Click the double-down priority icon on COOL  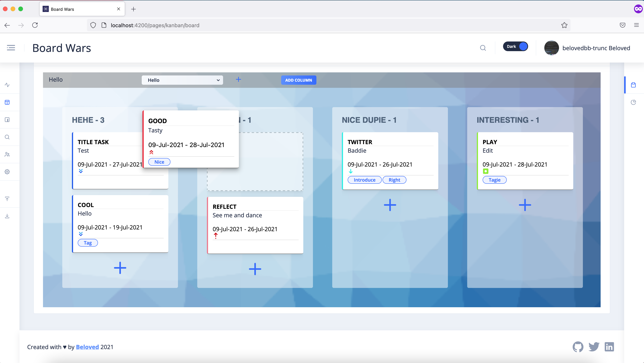[81, 234]
